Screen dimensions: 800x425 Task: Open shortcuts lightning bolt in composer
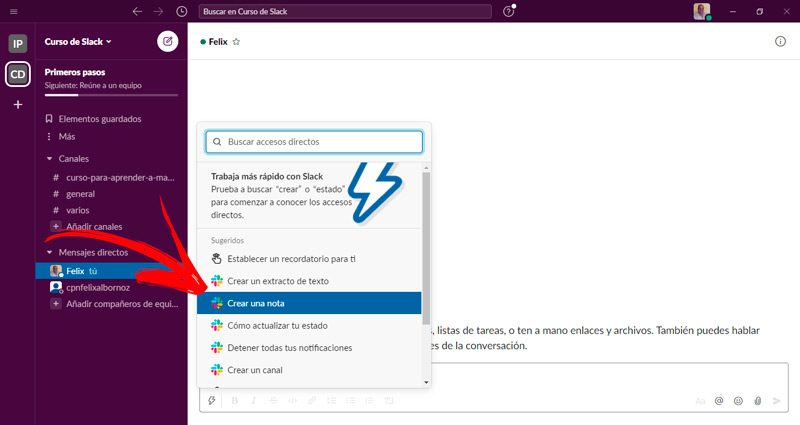212,401
